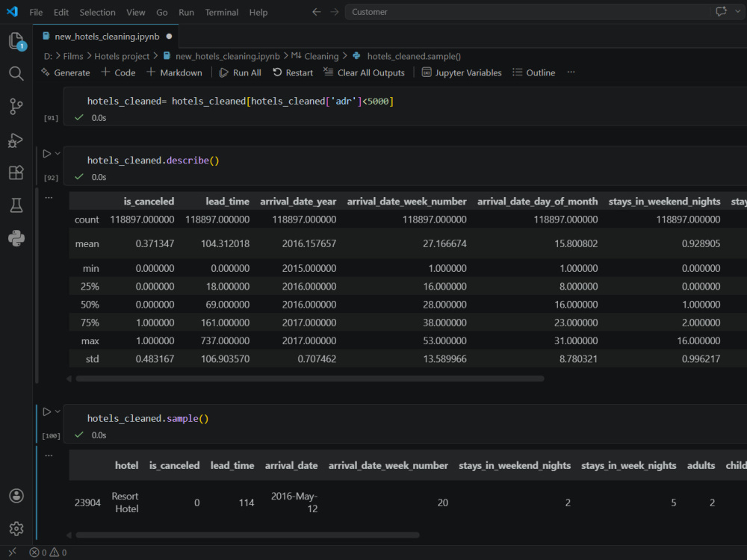Click the arrival_date_year column header
The image size is (747, 560).
click(x=298, y=202)
